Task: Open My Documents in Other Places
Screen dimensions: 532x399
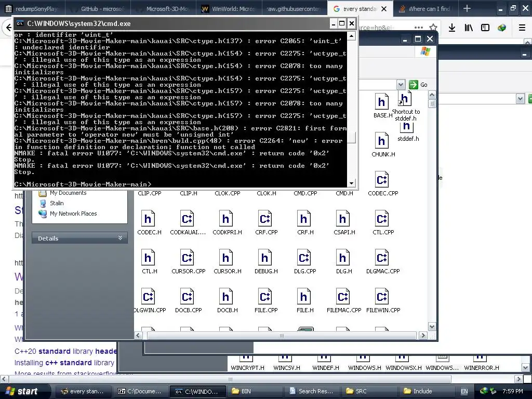Action: coord(68,193)
